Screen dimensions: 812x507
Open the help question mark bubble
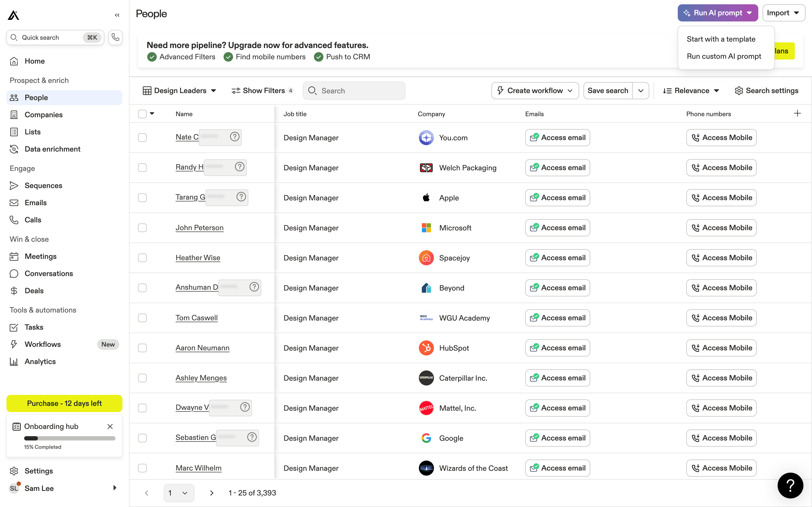pyautogui.click(x=790, y=485)
